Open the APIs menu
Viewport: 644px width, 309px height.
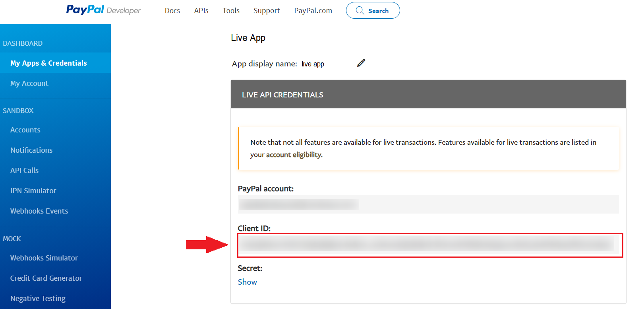tap(201, 11)
